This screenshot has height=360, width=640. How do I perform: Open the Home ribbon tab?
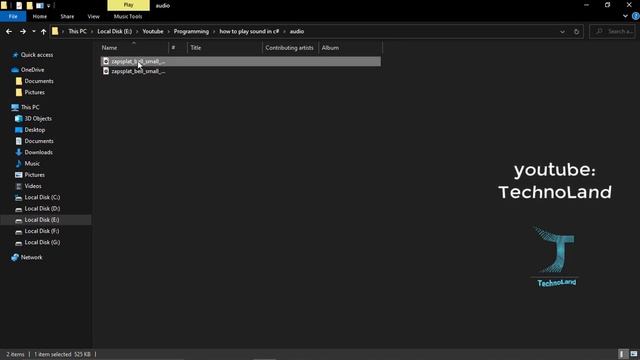(40, 16)
